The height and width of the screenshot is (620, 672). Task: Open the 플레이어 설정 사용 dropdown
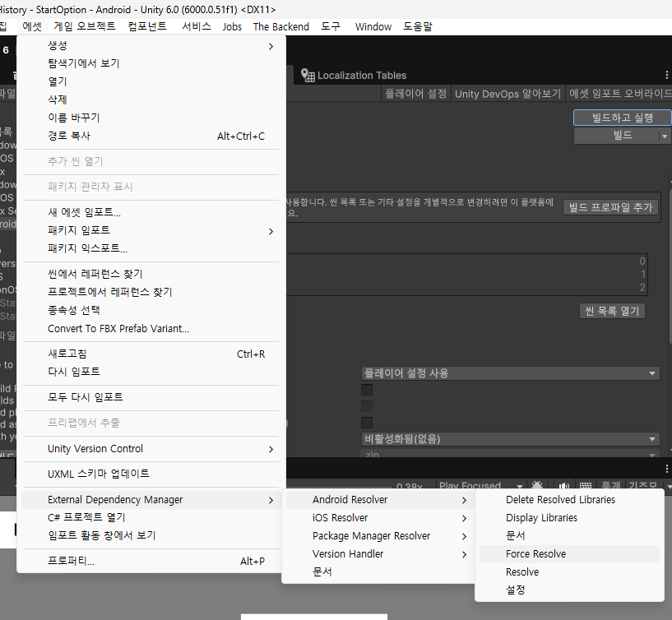point(511,373)
